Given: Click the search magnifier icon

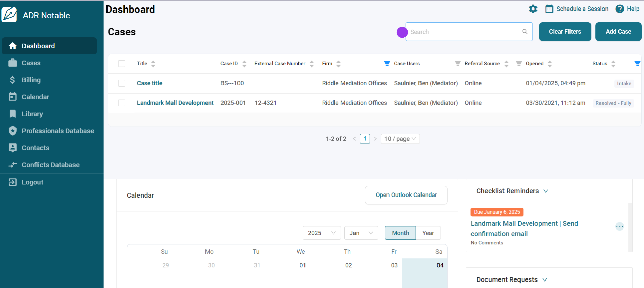Looking at the screenshot, I should 525,32.
